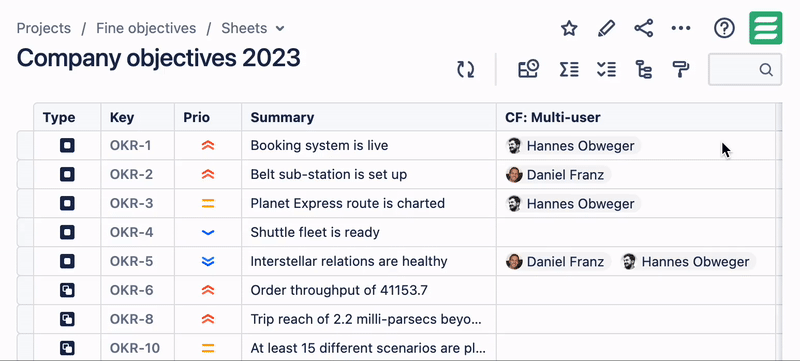Click the pencil edit icon
This screenshot has width=800, height=361.
pos(606,28)
